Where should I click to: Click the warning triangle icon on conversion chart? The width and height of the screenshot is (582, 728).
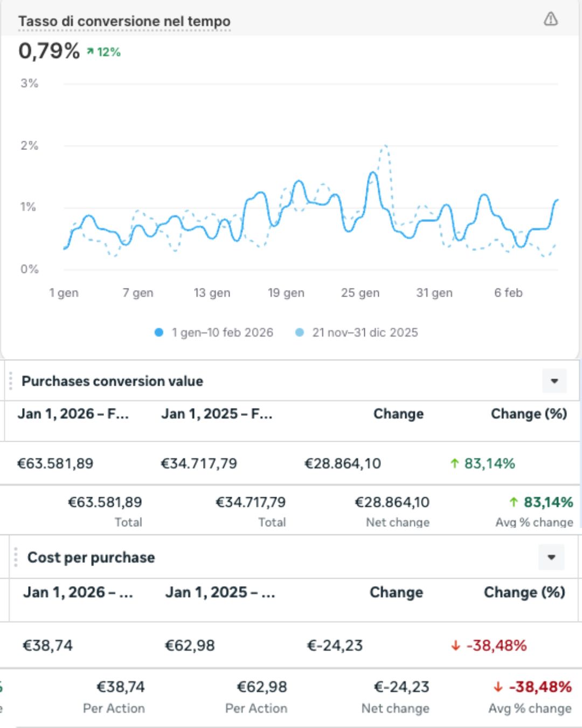(550, 19)
